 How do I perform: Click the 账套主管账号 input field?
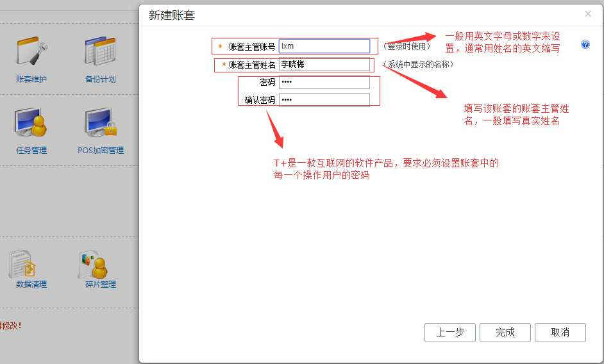point(324,46)
